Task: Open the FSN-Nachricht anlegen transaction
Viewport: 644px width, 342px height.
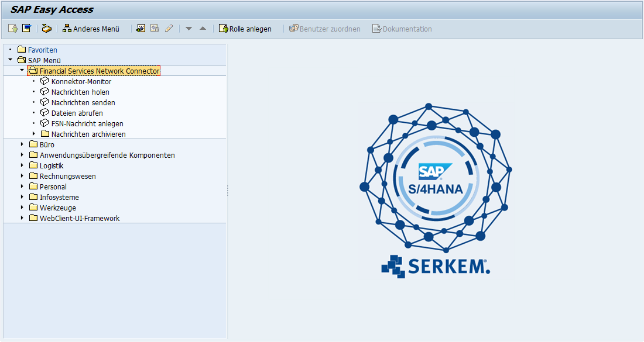Action: [x=87, y=124]
